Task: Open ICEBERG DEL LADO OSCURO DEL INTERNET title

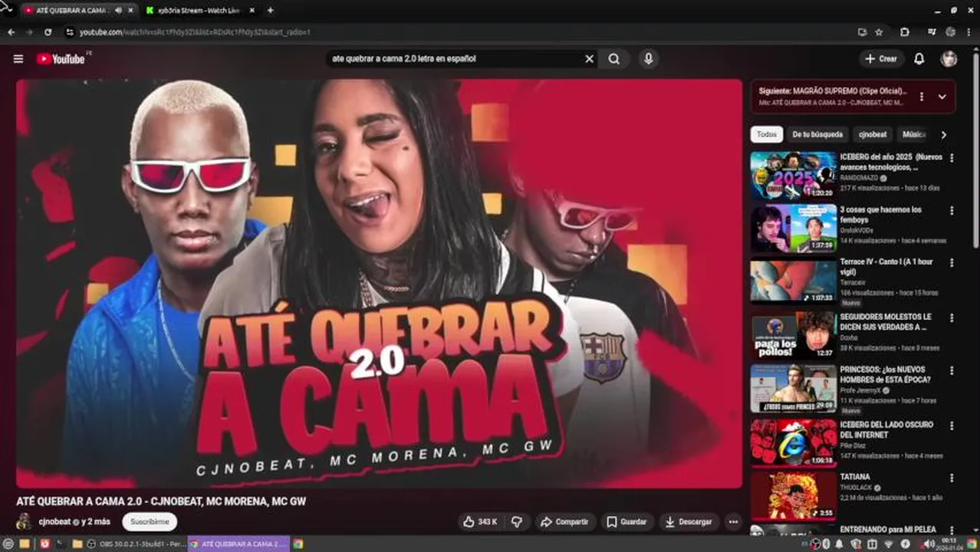Action: tap(886, 429)
